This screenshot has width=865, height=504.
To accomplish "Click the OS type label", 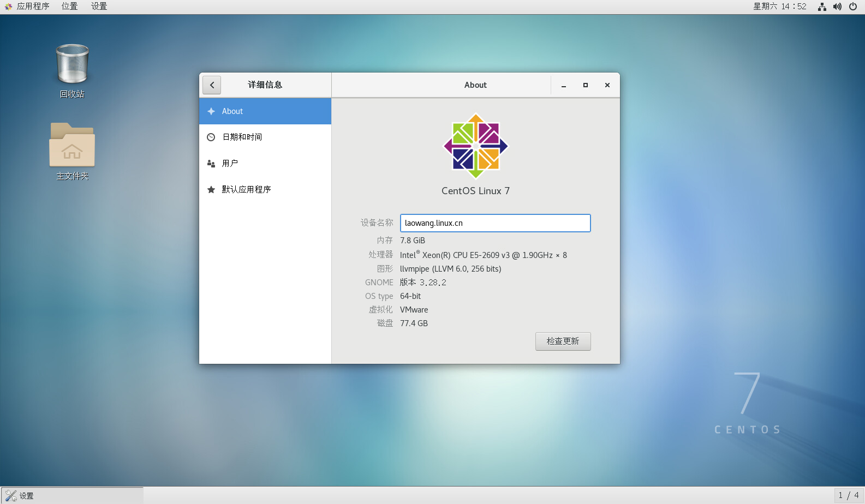I will 379,296.
